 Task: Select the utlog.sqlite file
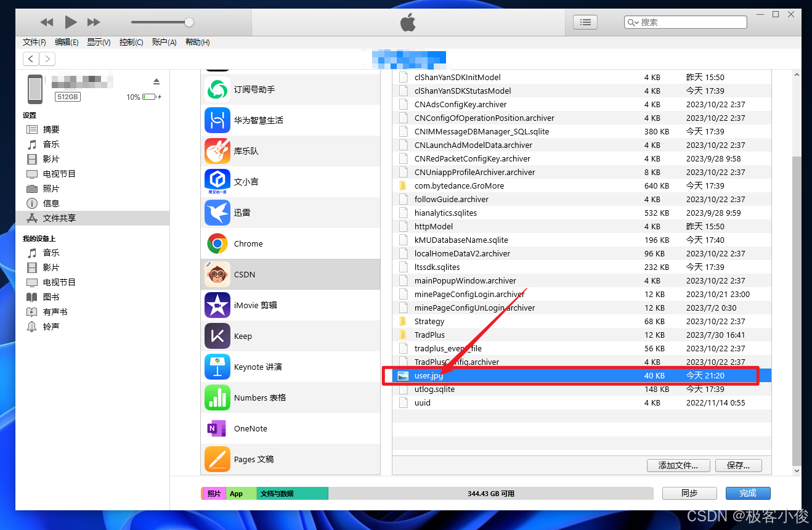point(582,389)
